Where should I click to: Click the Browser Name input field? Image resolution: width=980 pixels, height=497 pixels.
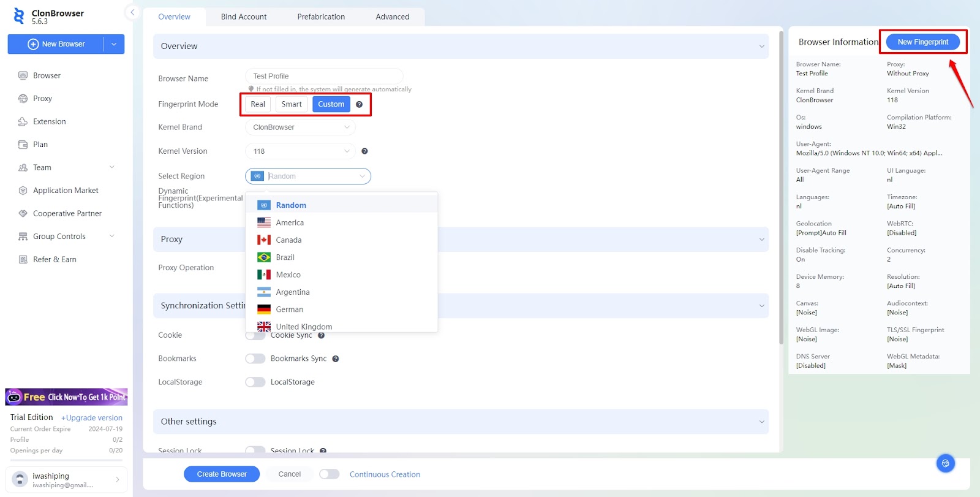[x=324, y=76]
